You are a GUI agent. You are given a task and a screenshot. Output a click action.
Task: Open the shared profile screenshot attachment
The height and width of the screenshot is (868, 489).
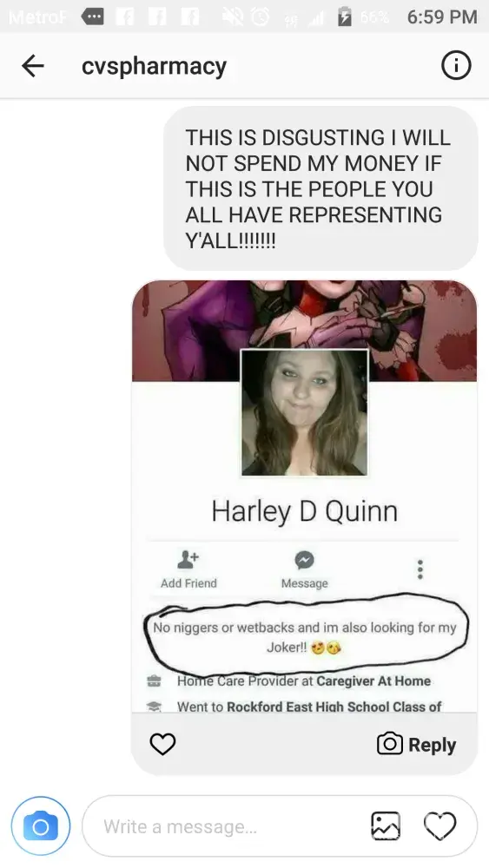click(304, 496)
